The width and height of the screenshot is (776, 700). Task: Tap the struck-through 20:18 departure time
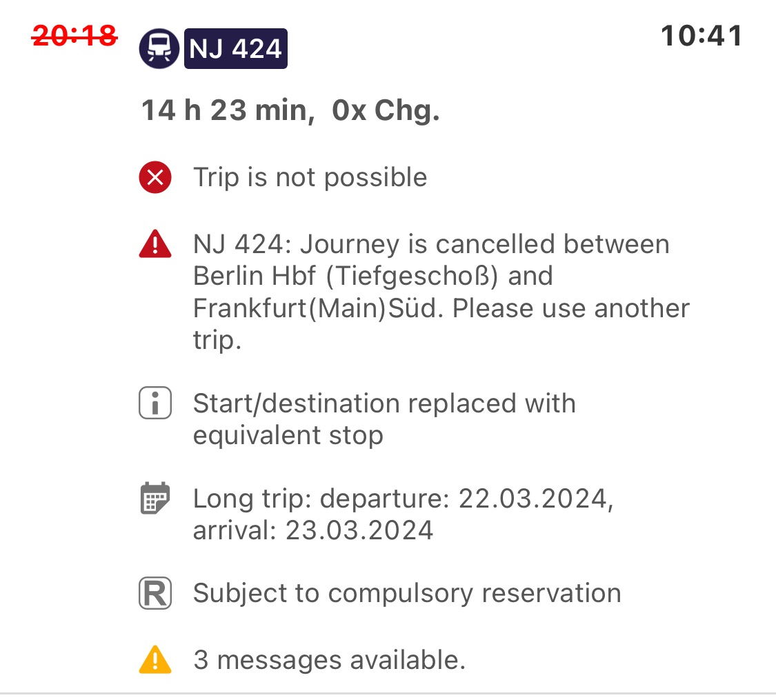(x=74, y=35)
